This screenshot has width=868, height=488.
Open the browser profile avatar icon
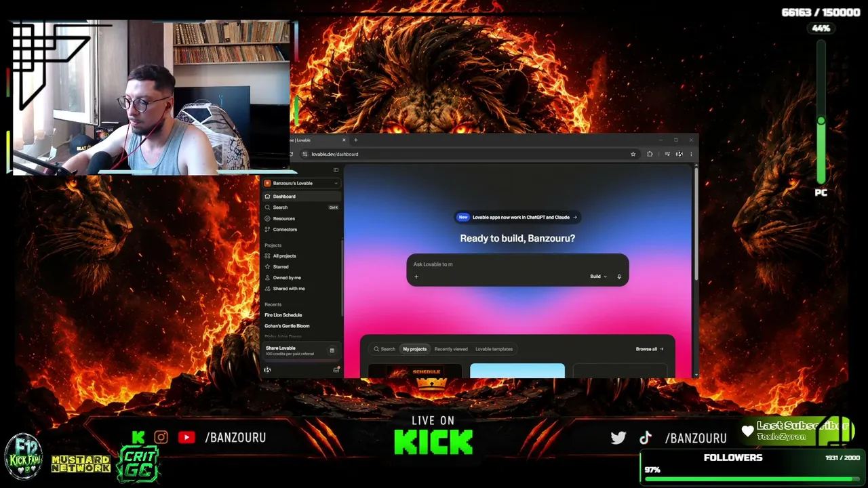pyautogui.click(x=679, y=154)
